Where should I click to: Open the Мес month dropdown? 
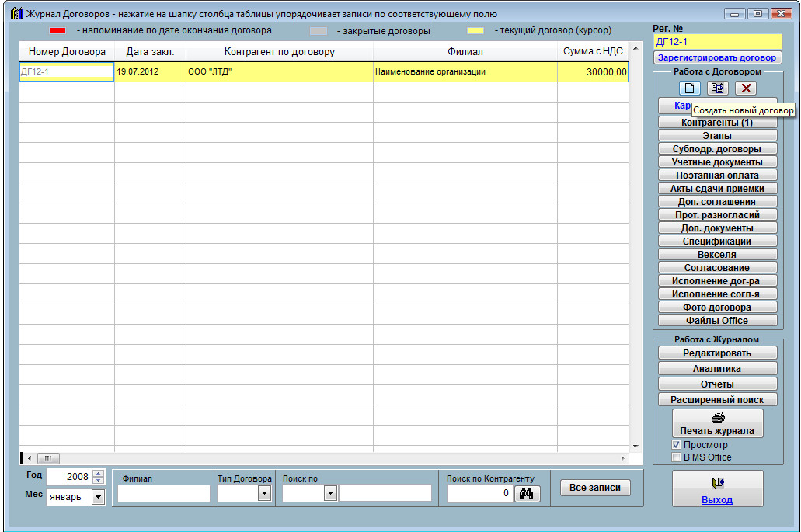98,497
